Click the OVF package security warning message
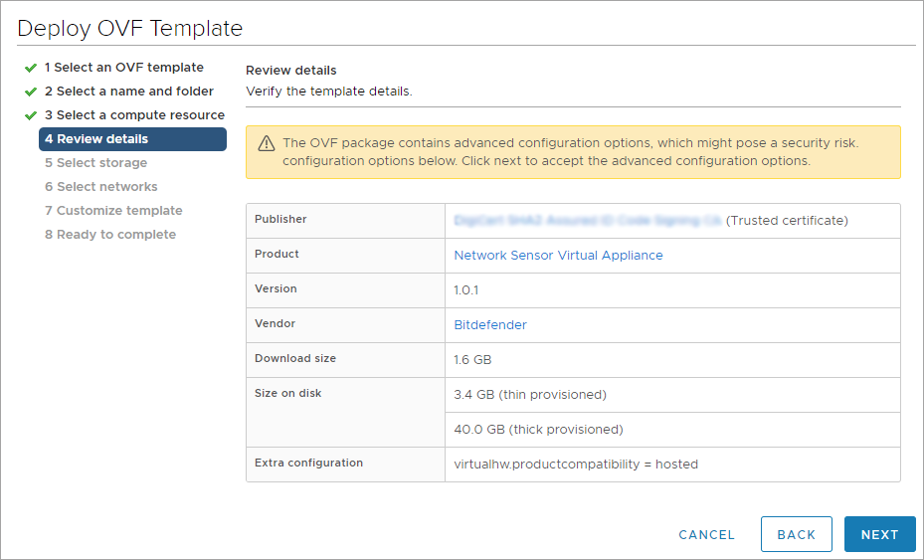Viewport: 924px width, 560px height. click(571, 151)
